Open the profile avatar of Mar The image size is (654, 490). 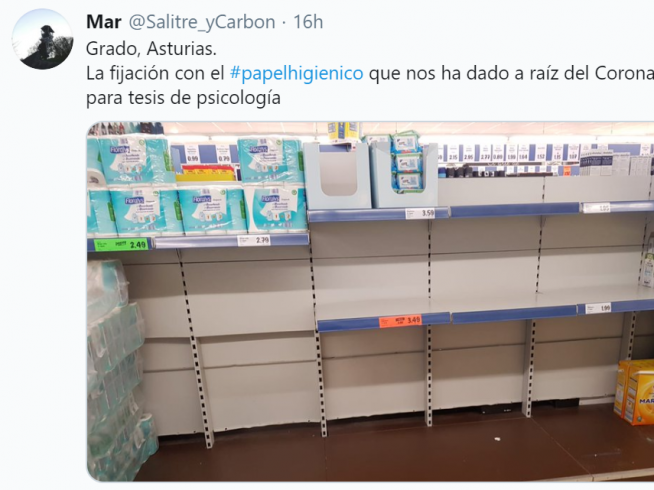pos(42,39)
